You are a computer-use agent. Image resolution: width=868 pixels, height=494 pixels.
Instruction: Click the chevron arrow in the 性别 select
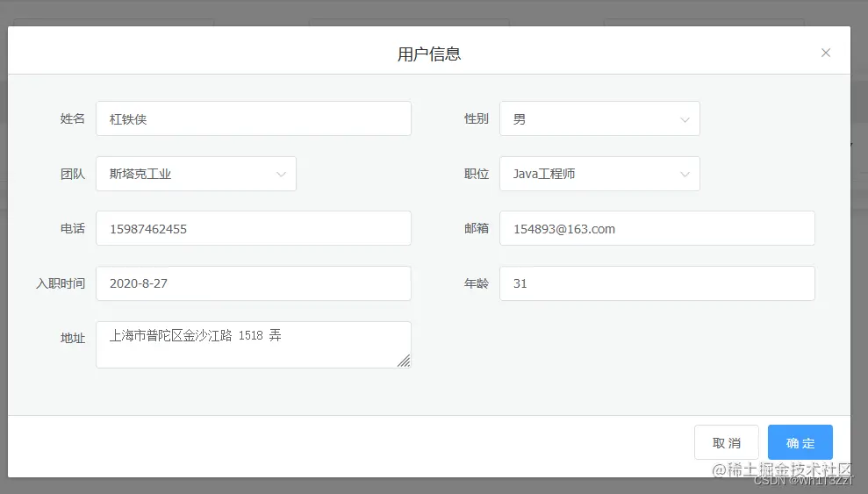point(685,119)
